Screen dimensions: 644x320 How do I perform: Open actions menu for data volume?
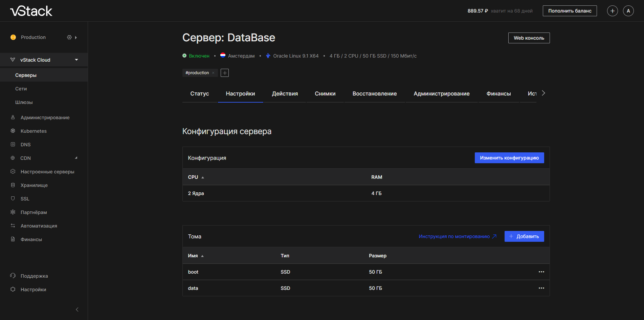(541, 288)
